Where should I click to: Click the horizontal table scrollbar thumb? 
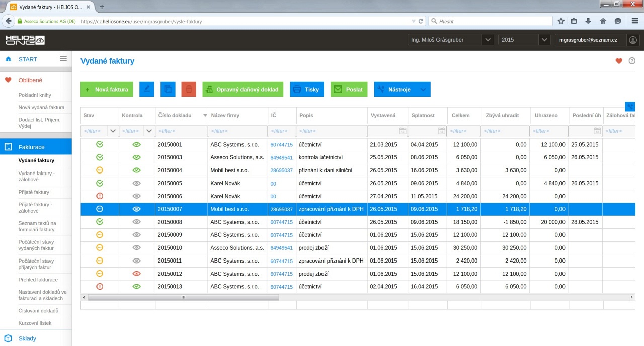tap(183, 297)
